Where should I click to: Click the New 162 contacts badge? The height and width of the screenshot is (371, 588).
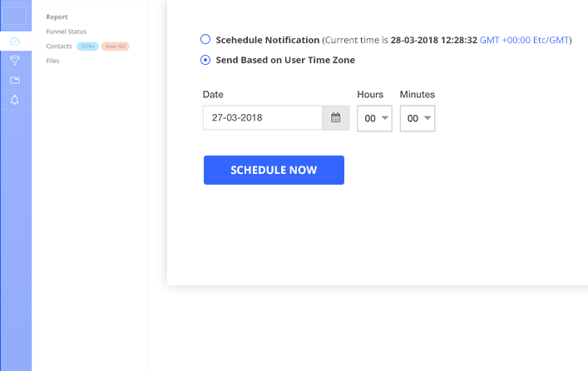115,47
